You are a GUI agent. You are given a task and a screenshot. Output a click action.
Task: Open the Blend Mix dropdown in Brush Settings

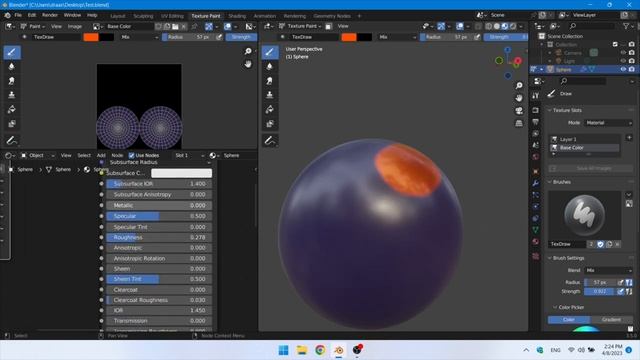click(x=608, y=270)
